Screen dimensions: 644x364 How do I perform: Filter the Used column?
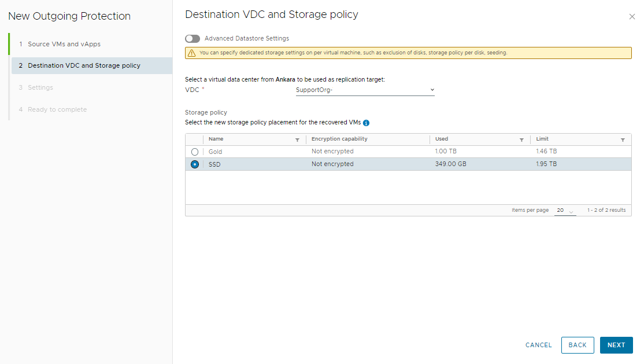point(521,140)
